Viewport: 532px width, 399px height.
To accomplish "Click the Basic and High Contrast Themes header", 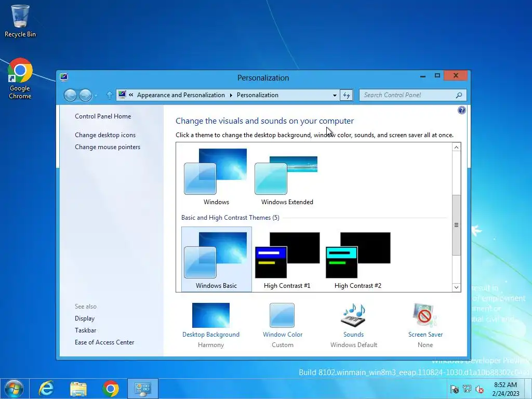I will click(230, 218).
